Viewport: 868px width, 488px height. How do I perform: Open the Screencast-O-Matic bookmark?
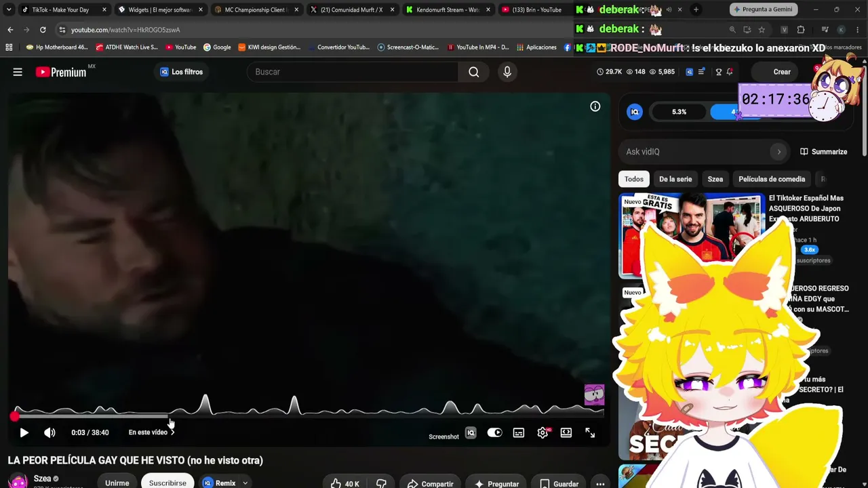click(408, 47)
